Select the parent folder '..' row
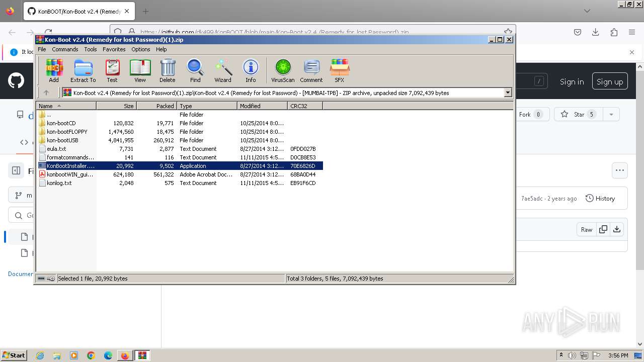 (180, 115)
